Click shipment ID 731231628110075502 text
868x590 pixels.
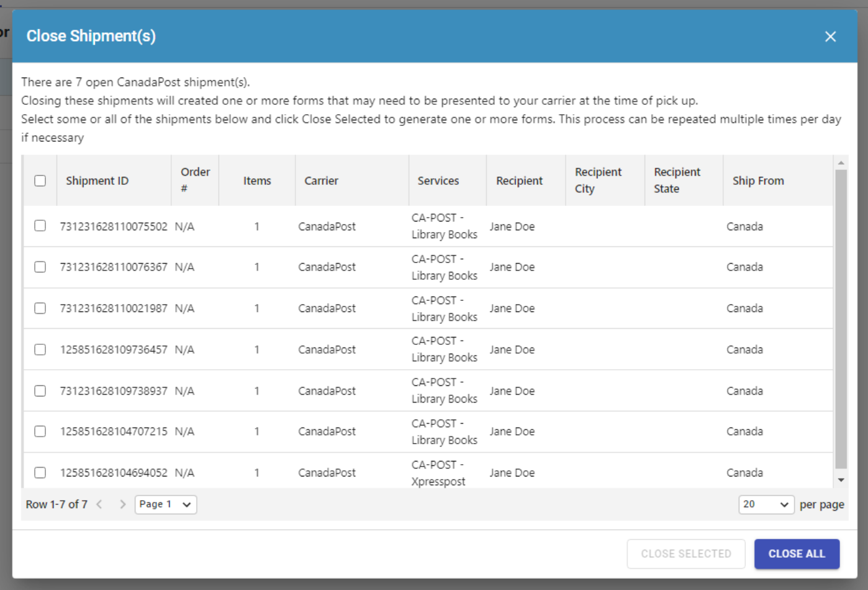click(114, 226)
